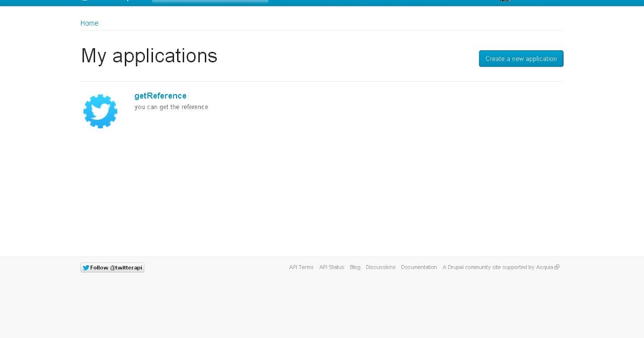Click the Twitter developer logo in the header
This screenshot has height=338, width=644.
(x=86, y=1)
